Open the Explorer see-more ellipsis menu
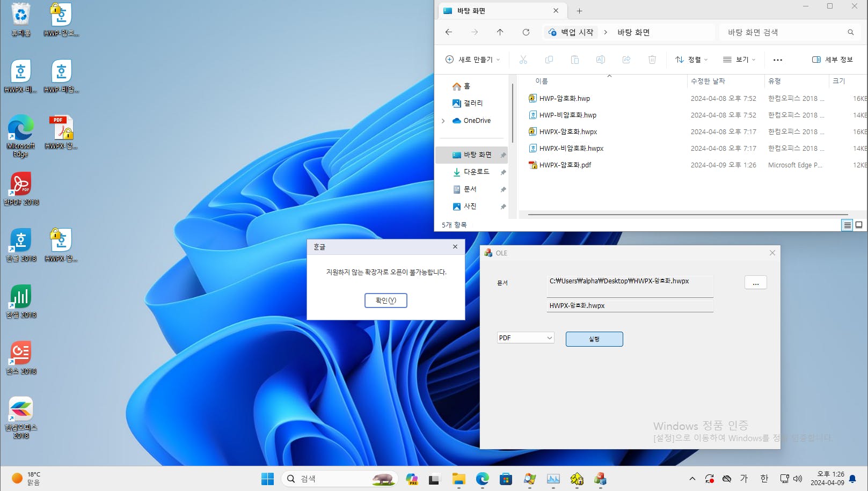Viewport: 868px width, 491px height. pos(778,60)
